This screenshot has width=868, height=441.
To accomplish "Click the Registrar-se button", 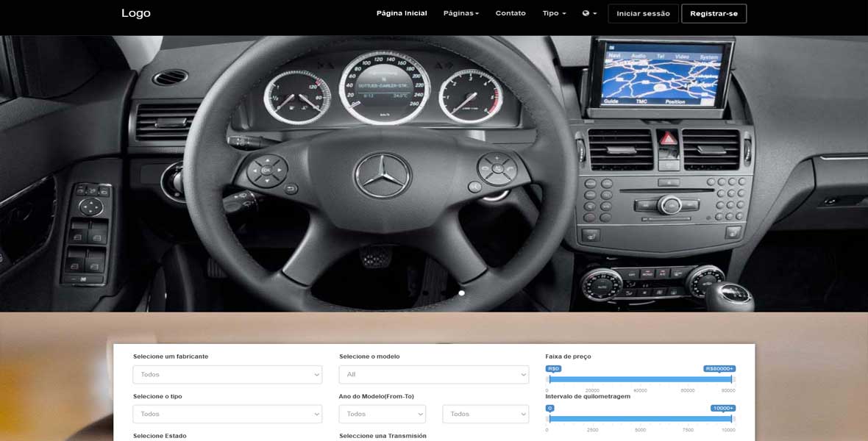I will (x=714, y=14).
